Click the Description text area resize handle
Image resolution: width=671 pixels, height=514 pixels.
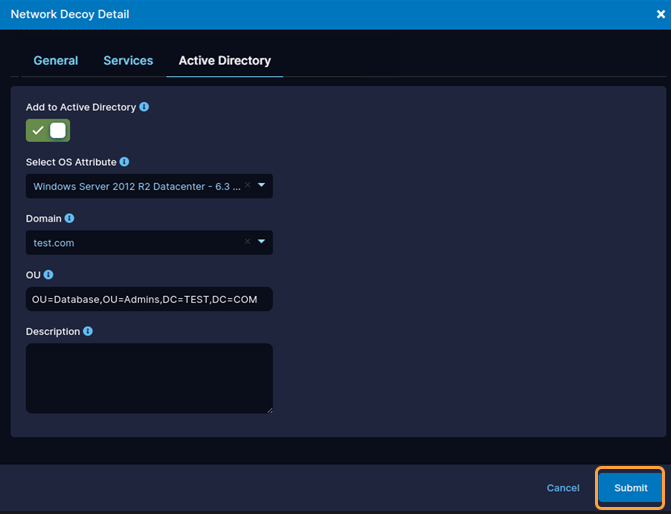point(268,408)
